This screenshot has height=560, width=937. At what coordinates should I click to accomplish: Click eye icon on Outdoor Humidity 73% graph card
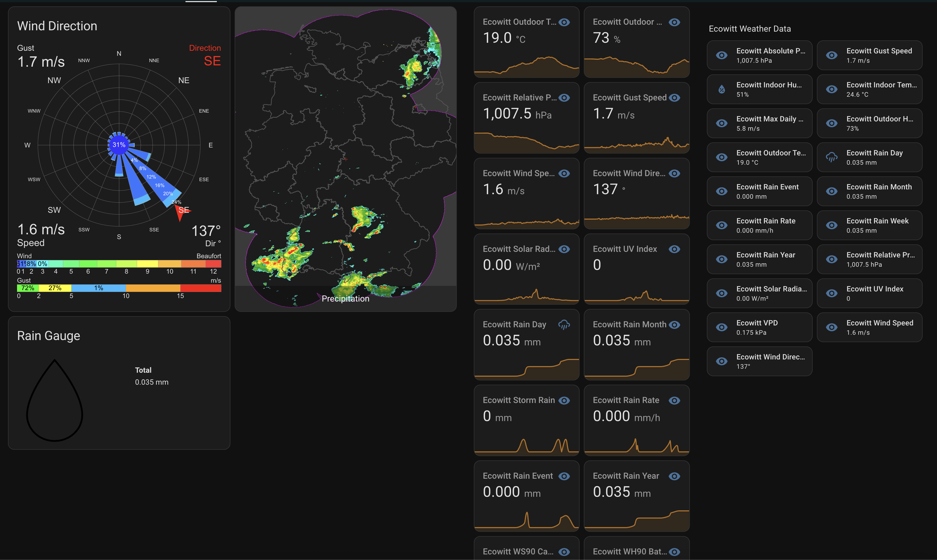(674, 22)
